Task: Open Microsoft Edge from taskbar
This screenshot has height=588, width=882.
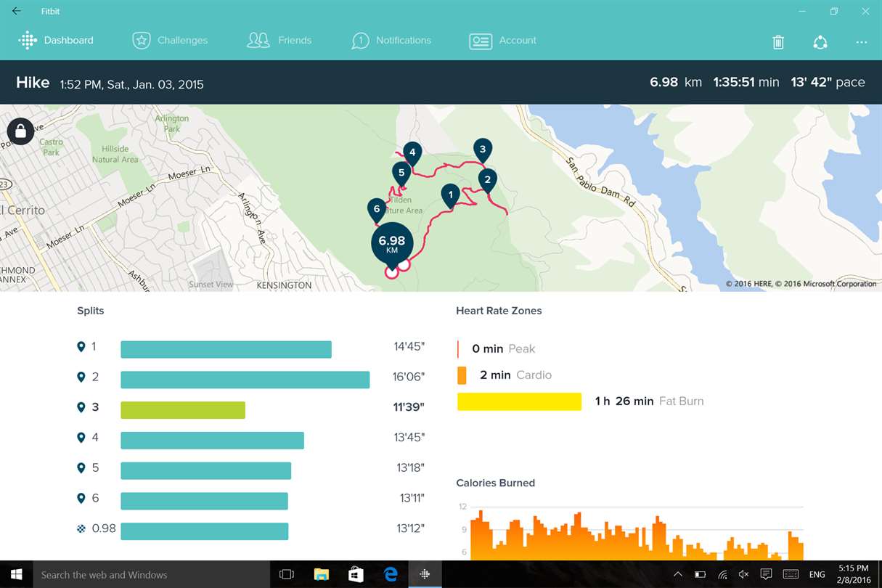Action: point(391,574)
